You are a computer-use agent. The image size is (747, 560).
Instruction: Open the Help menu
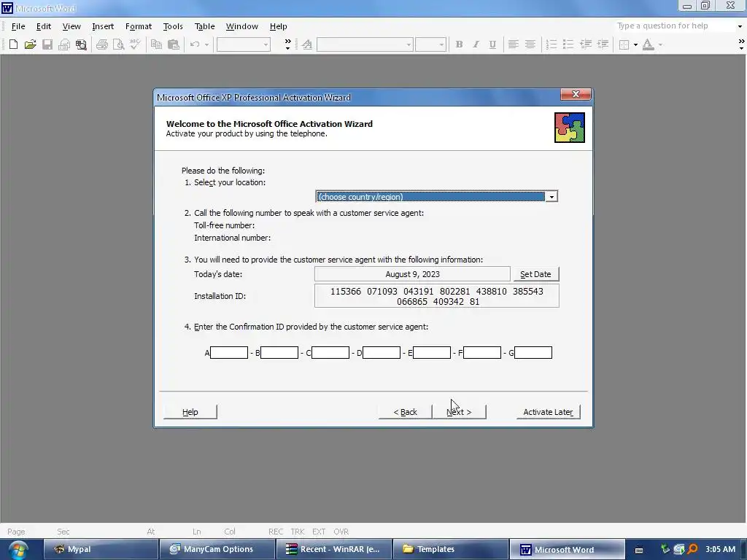coord(278,26)
